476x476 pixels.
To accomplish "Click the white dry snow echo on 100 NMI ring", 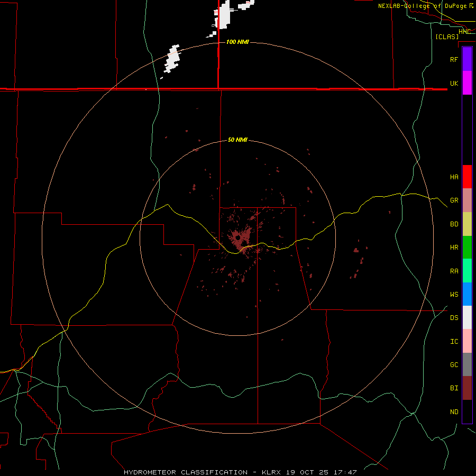I will coord(172,59).
